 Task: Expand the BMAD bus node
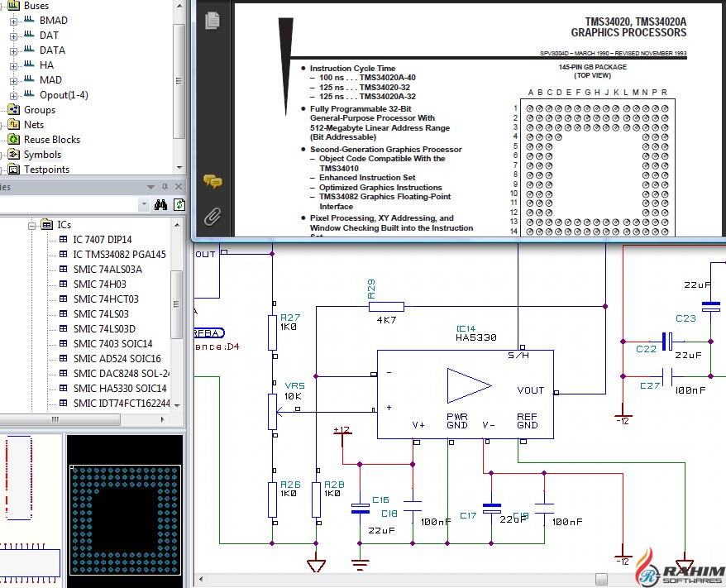[x=13, y=21]
